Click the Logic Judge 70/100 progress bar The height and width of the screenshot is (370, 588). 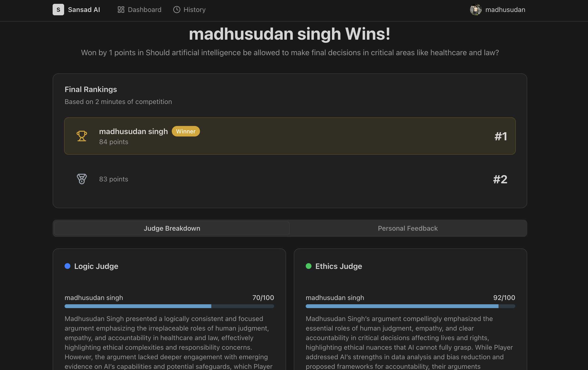pos(169,306)
